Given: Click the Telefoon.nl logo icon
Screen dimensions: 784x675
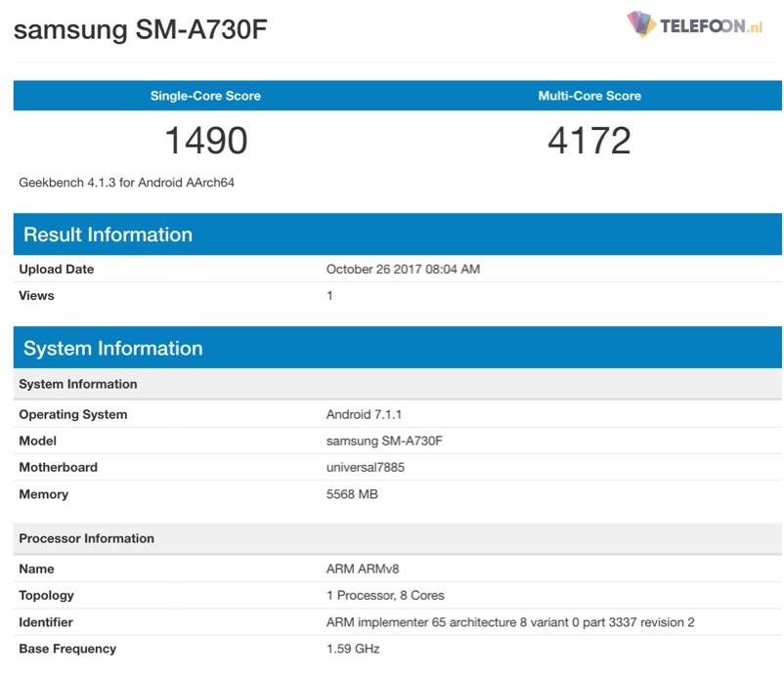Looking at the screenshot, I should [x=642, y=24].
